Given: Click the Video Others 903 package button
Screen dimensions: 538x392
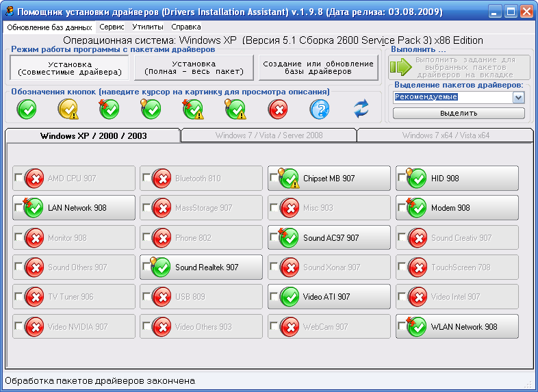Looking at the screenshot, I should 201,326.
